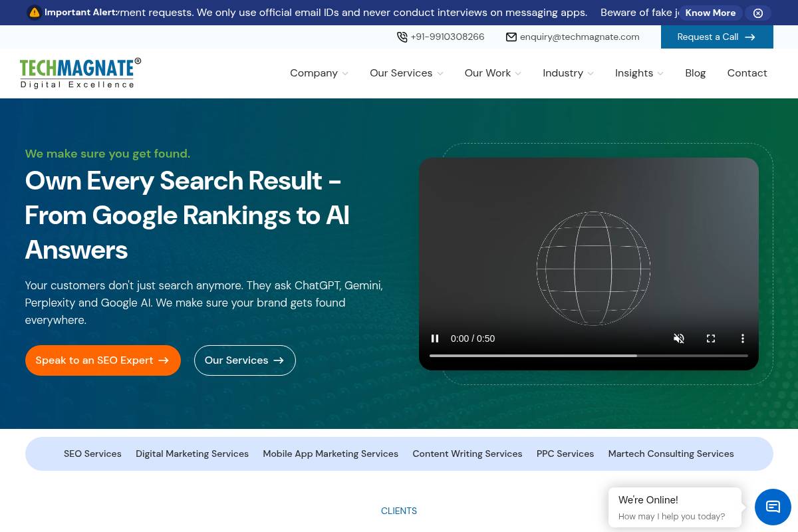Enter fullscreen mode on the video
This screenshot has height=532, width=798.
(711, 338)
